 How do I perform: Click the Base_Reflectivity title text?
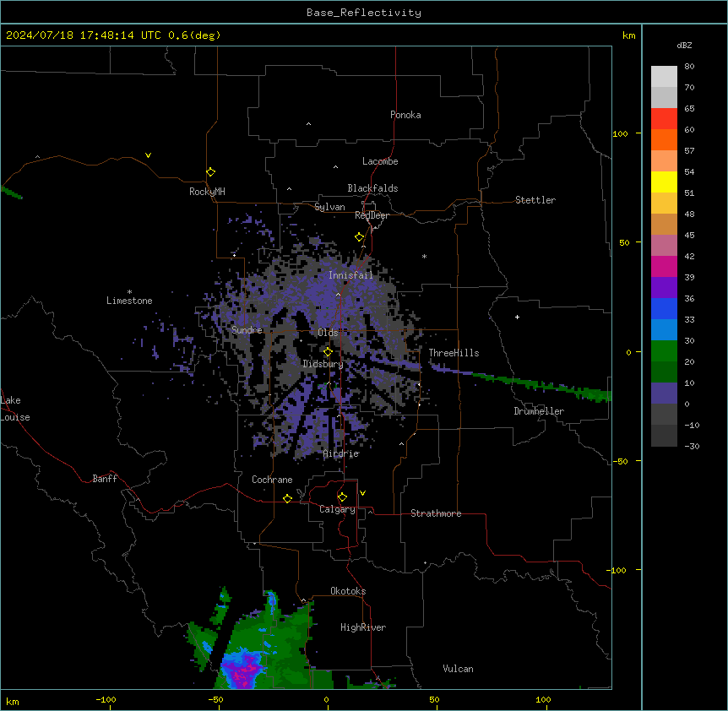point(363,13)
